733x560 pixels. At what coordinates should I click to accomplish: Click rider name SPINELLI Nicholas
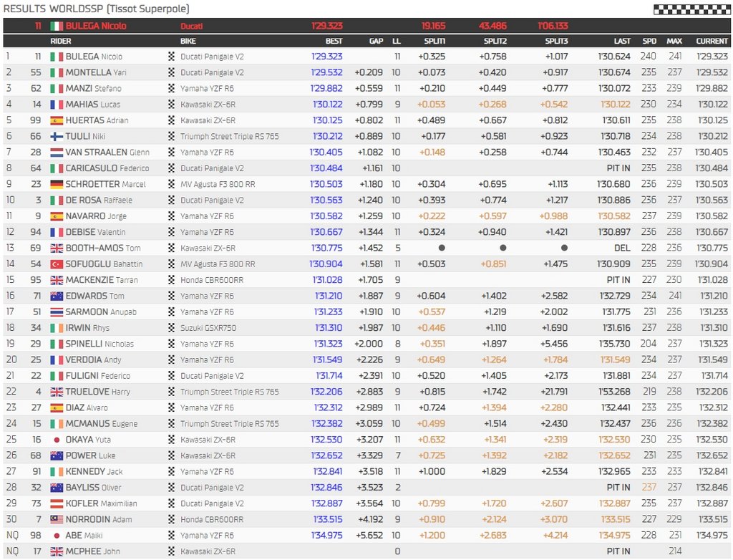point(99,344)
